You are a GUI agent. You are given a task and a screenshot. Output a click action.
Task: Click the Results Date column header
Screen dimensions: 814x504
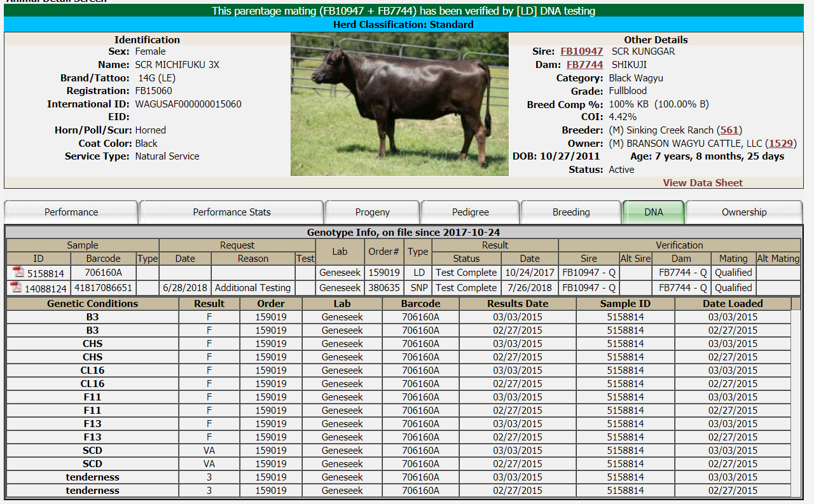point(518,304)
